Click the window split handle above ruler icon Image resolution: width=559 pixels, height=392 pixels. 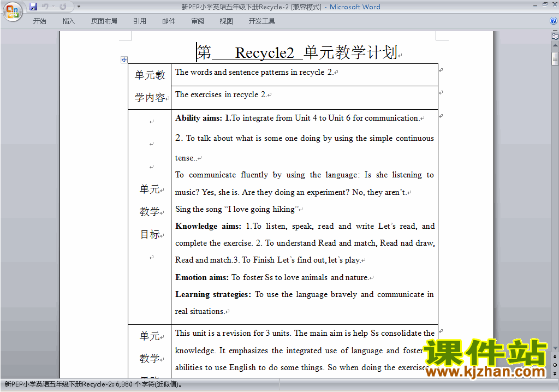(555, 31)
